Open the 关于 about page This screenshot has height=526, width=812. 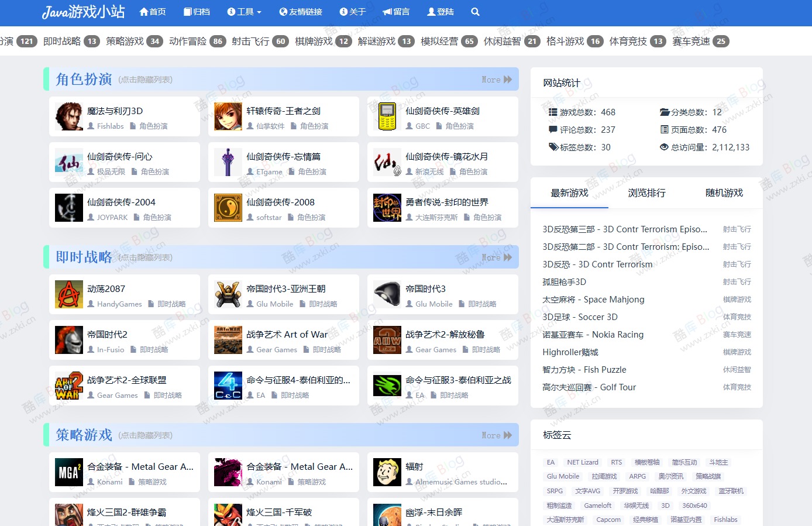click(x=353, y=12)
